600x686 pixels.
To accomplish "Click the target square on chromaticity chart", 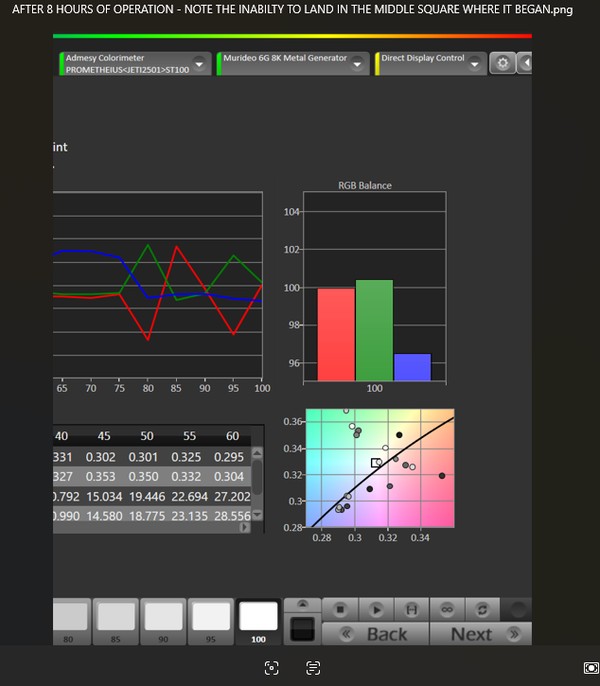I will point(375,463).
